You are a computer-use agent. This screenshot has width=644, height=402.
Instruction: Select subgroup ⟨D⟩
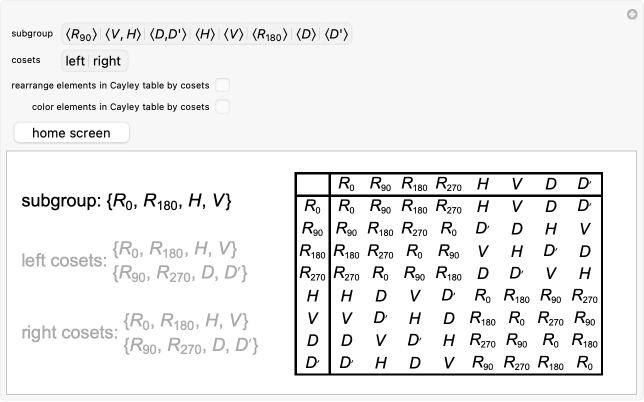pyautogui.click(x=306, y=35)
